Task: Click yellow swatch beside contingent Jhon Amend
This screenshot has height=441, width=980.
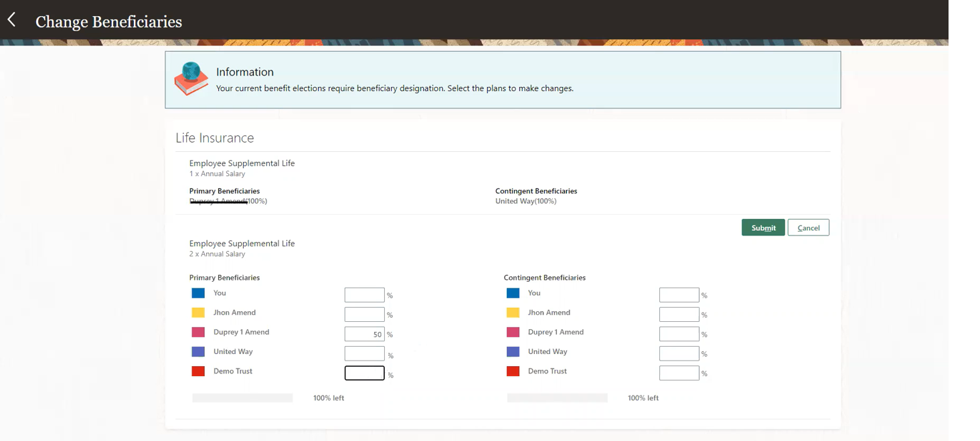Action: pyautogui.click(x=513, y=313)
